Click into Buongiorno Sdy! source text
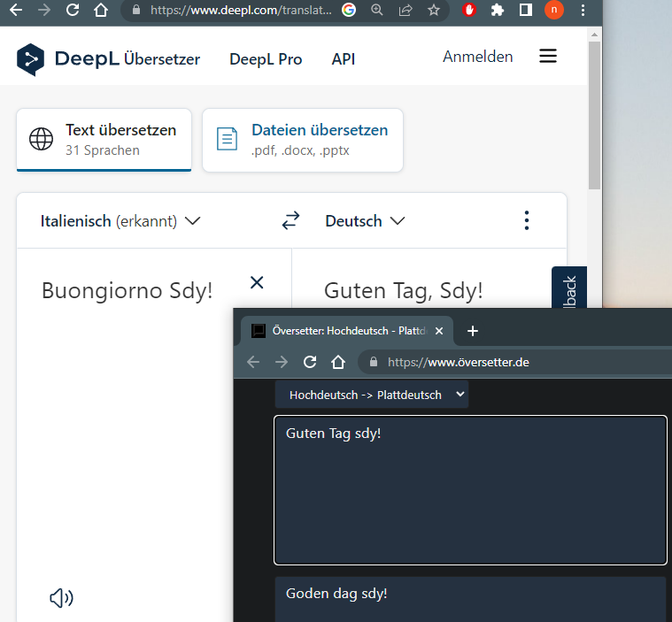This screenshot has width=672, height=622. click(x=127, y=291)
